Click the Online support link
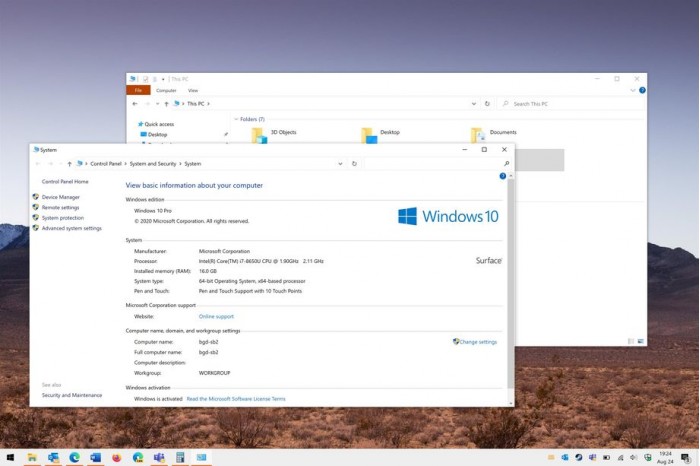Image resolution: width=700 pixels, height=466 pixels. [x=215, y=316]
